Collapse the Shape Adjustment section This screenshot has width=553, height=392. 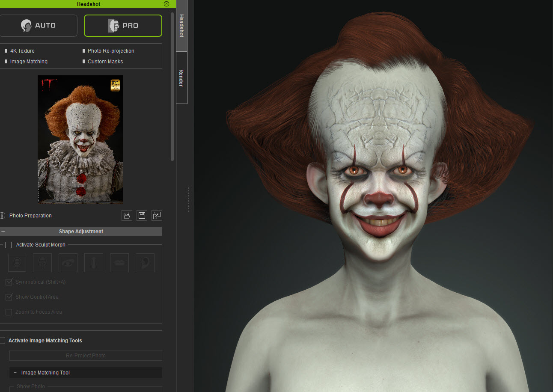(3, 232)
